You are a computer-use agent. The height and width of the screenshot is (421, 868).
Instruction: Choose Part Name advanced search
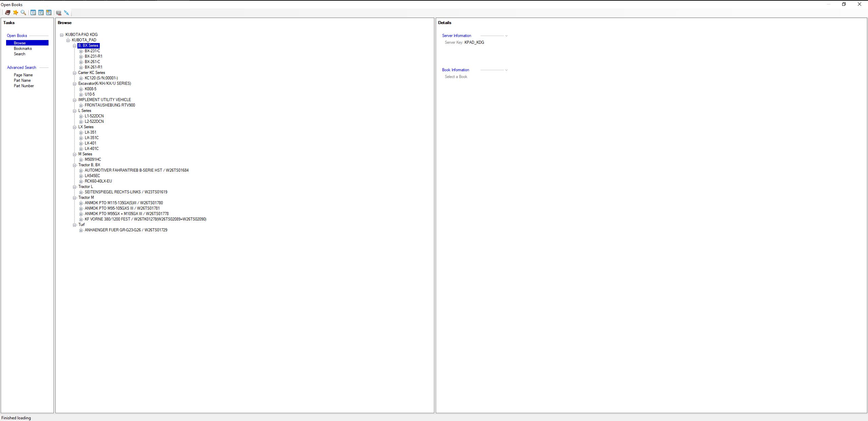pyautogui.click(x=22, y=80)
